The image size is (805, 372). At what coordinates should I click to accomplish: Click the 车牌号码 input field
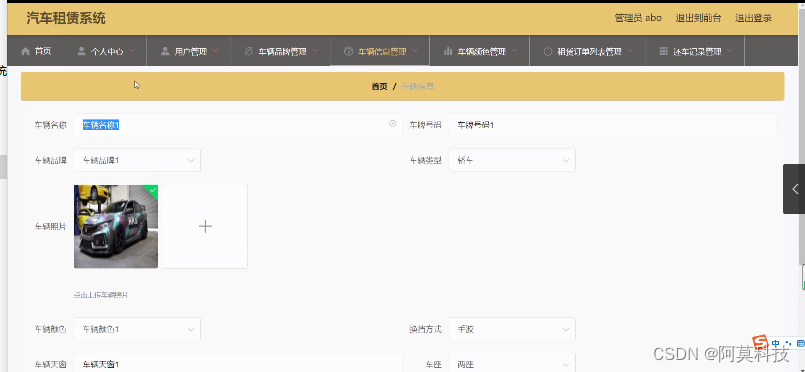point(613,125)
